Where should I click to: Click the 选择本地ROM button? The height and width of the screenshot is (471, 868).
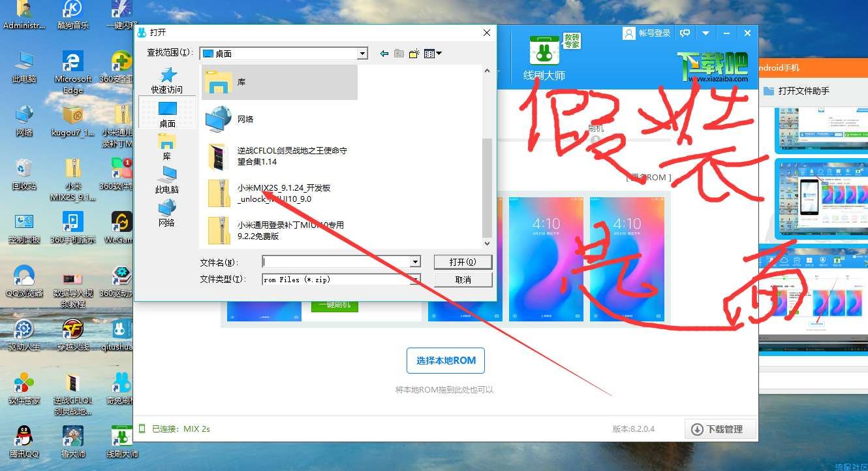click(446, 361)
